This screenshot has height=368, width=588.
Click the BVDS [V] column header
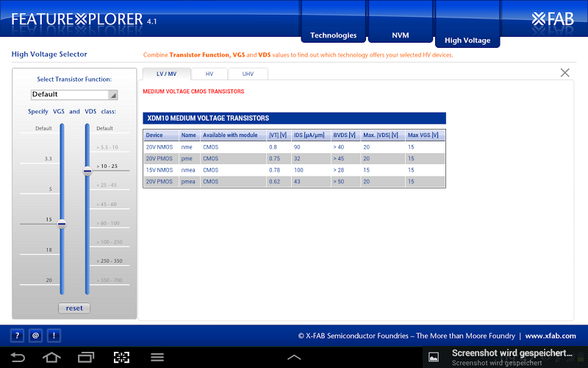coord(345,135)
